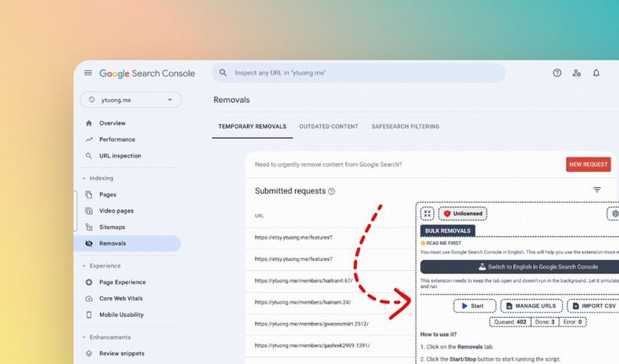Switch to SafeSearch Filtering tab

click(405, 127)
